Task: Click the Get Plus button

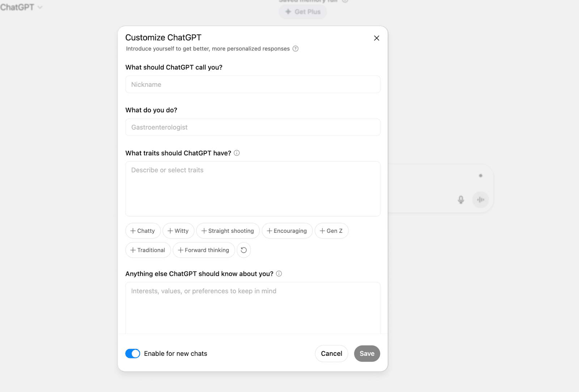Action: [x=303, y=12]
